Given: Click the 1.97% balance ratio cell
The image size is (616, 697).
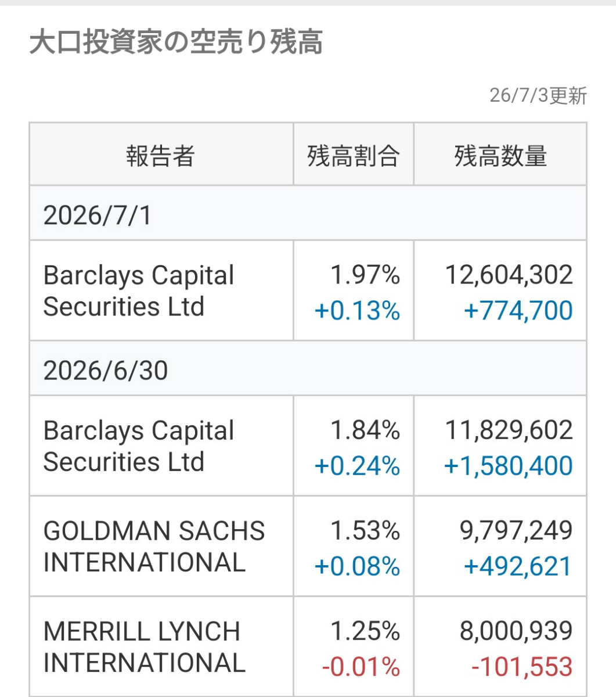Looking at the screenshot, I should point(365,275).
